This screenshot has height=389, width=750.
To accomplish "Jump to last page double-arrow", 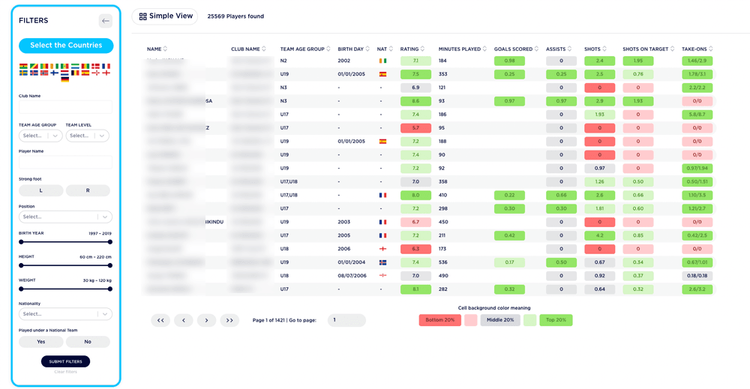I will (230, 320).
